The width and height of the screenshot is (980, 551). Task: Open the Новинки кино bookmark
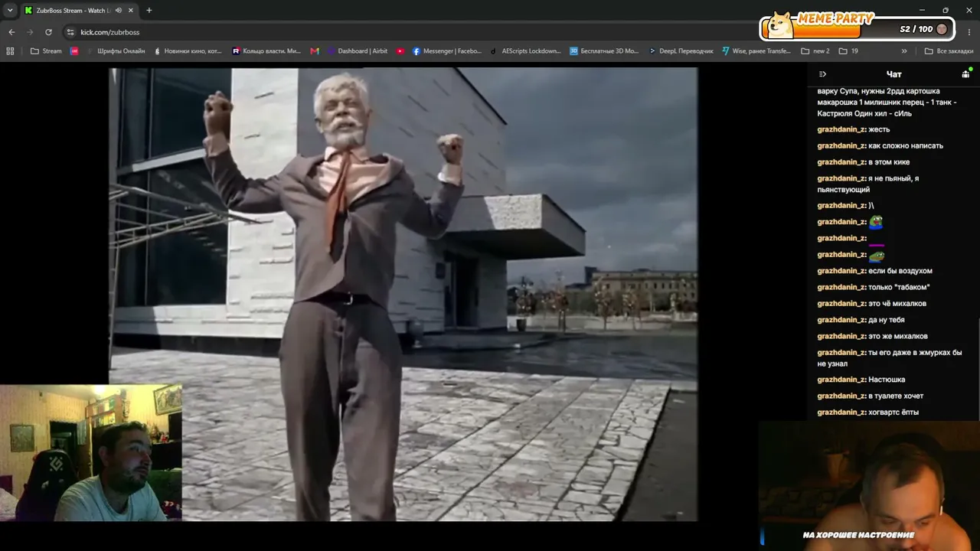[x=188, y=51]
